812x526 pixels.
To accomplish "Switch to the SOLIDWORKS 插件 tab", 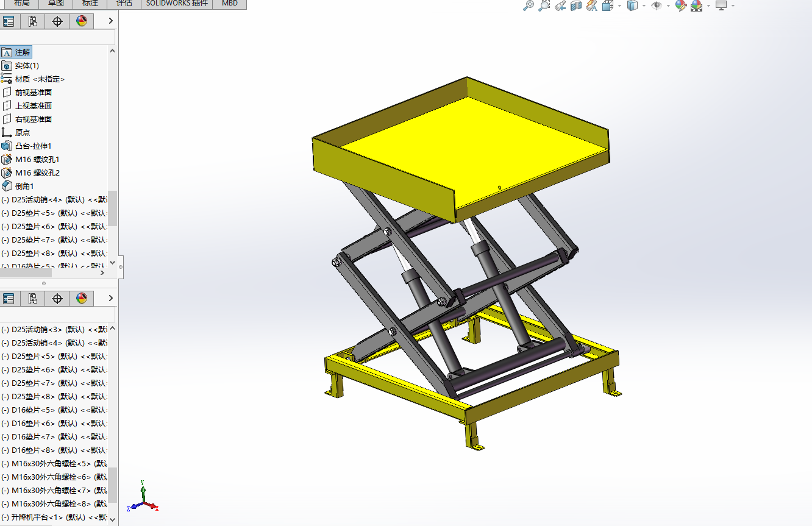I will pos(177,3).
